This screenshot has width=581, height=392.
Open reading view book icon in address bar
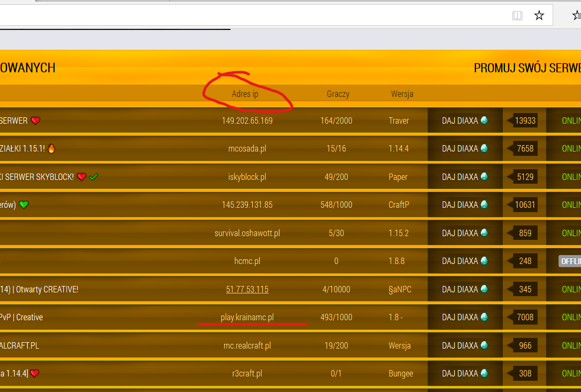(517, 16)
